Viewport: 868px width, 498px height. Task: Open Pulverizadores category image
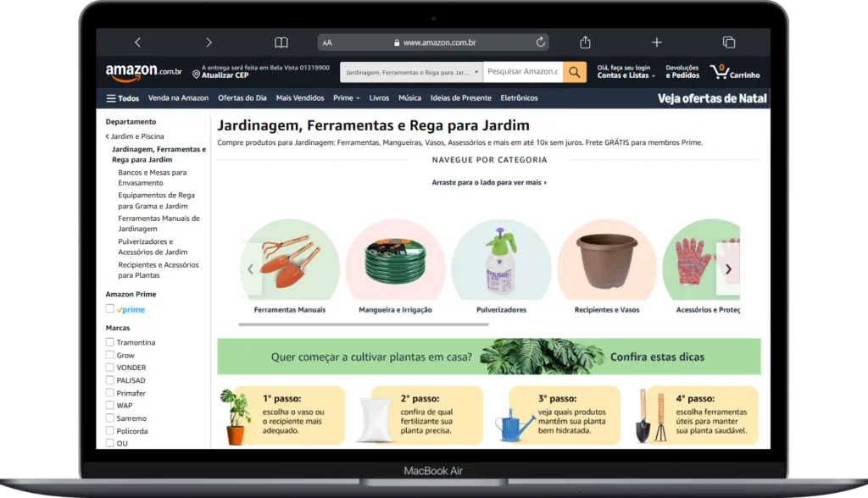coord(501,260)
